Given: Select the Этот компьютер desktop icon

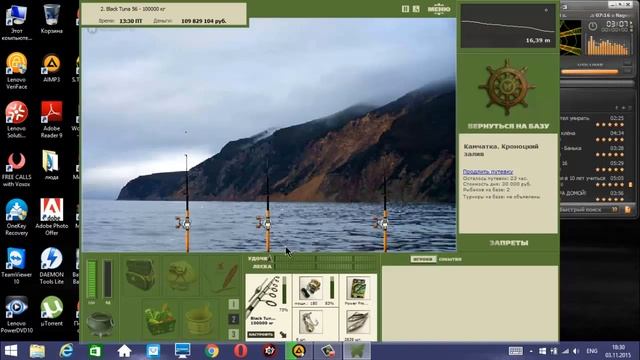Looking at the screenshot, I should click(16, 22).
